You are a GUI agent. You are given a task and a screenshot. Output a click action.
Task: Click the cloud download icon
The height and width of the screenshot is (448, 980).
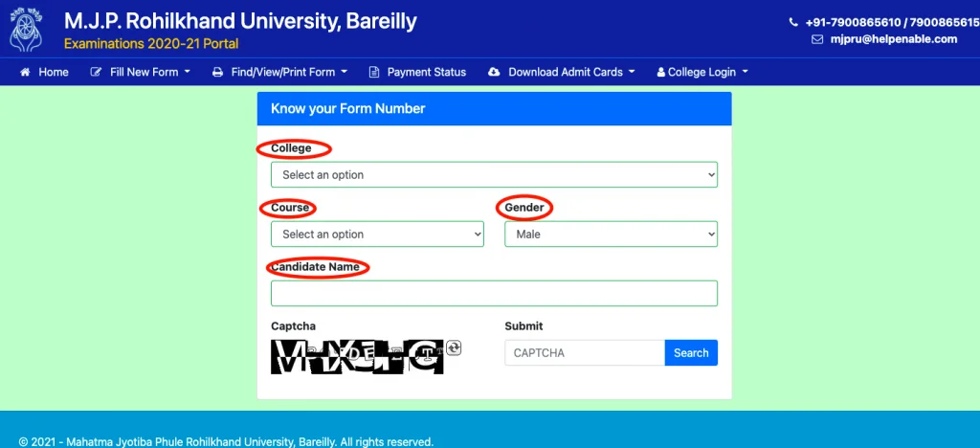494,72
